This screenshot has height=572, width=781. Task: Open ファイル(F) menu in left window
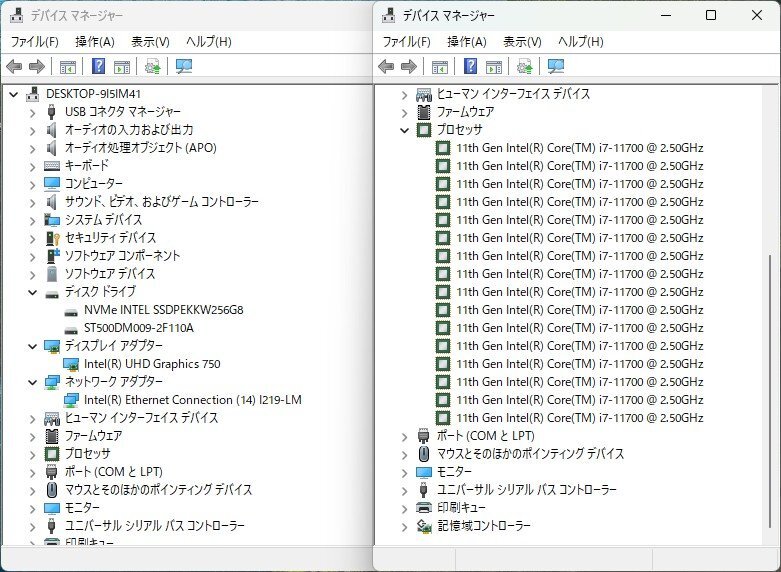point(34,41)
